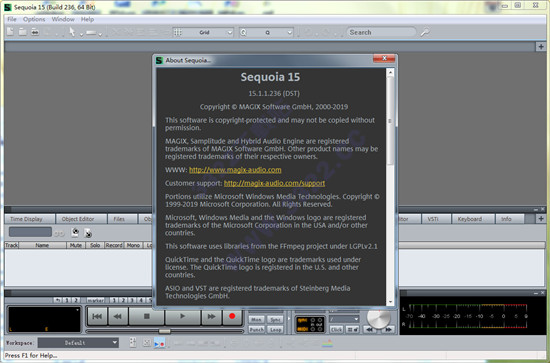Click the plus icon at the top right of the workspace
The height and width of the screenshot is (363, 550).
(541, 46)
